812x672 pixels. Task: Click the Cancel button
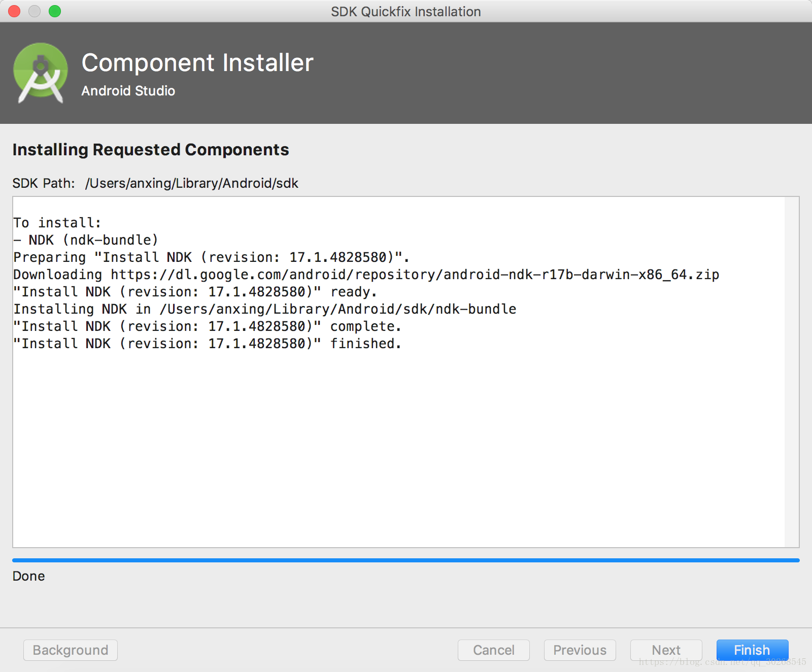[x=493, y=650]
